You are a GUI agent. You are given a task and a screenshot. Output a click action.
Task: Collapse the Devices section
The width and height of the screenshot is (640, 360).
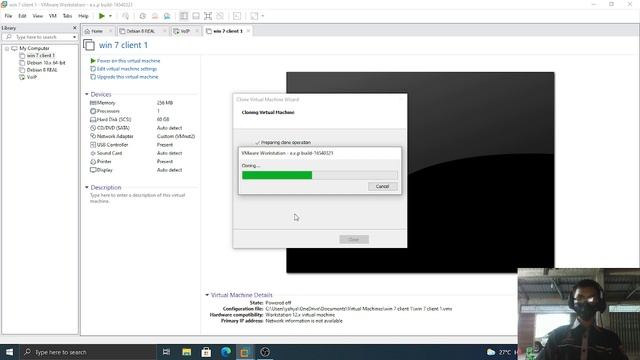coord(87,94)
